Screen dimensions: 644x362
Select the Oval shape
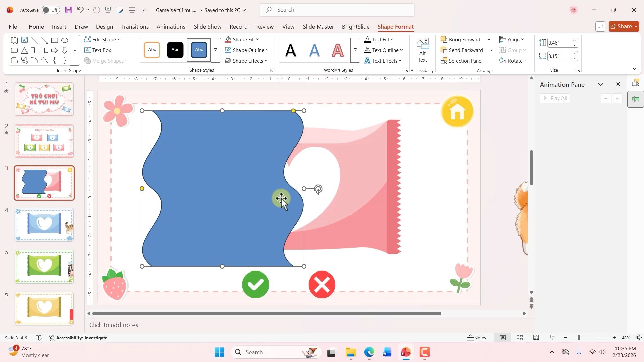[64, 40]
